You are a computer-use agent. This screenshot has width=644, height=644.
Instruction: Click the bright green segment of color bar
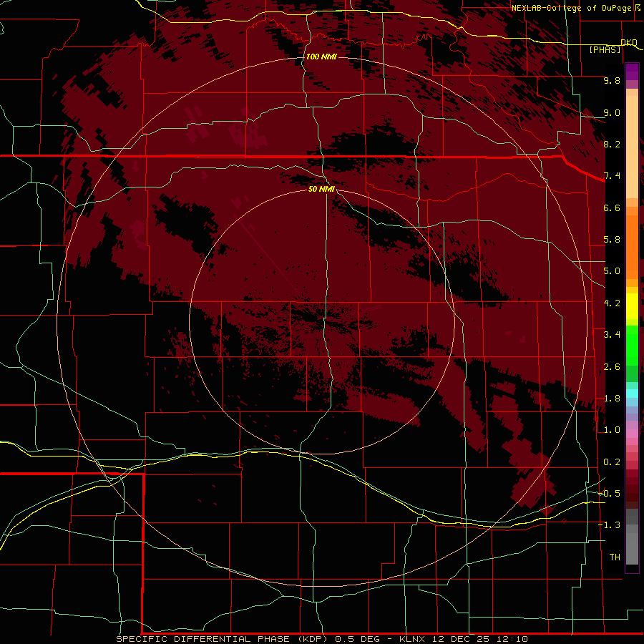point(632,346)
